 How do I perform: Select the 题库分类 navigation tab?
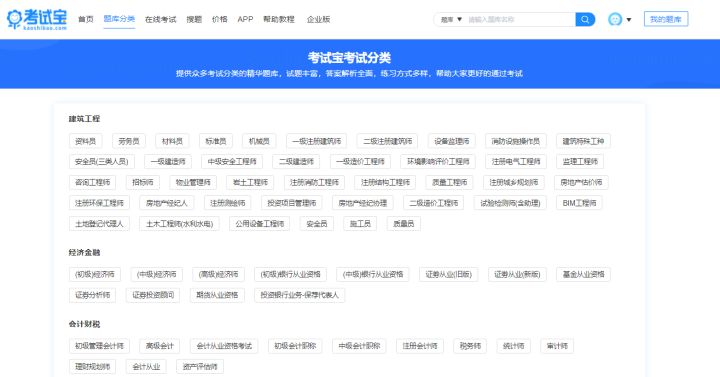pos(119,19)
